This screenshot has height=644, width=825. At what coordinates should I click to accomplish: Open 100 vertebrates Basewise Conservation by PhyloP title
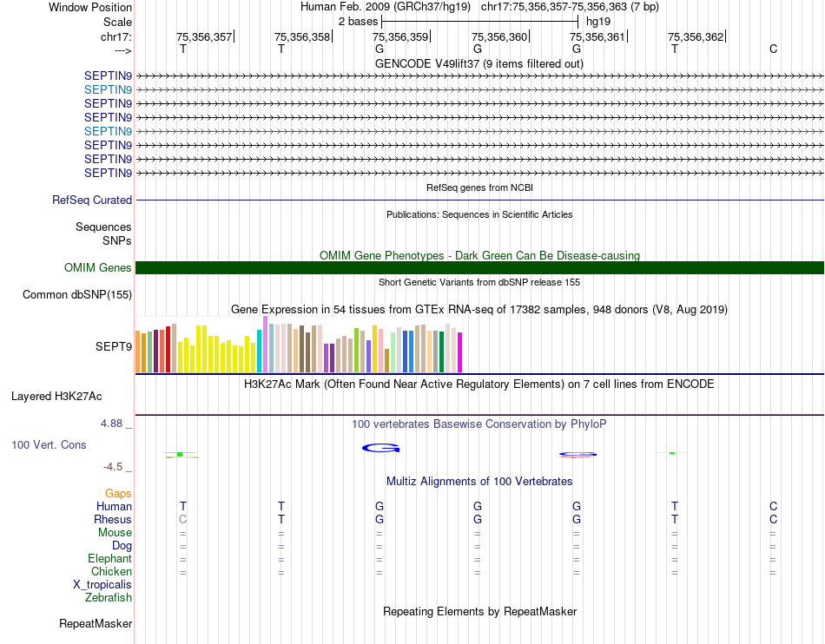479,424
